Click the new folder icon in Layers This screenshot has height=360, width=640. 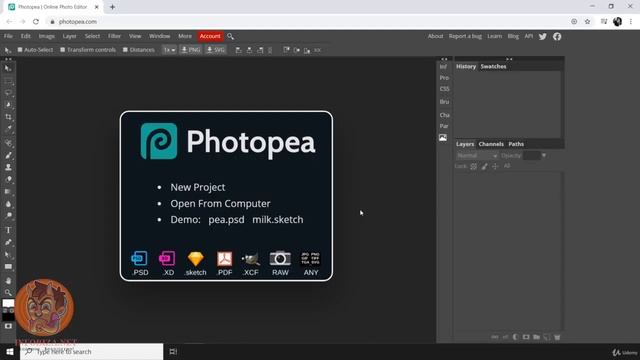point(536,337)
